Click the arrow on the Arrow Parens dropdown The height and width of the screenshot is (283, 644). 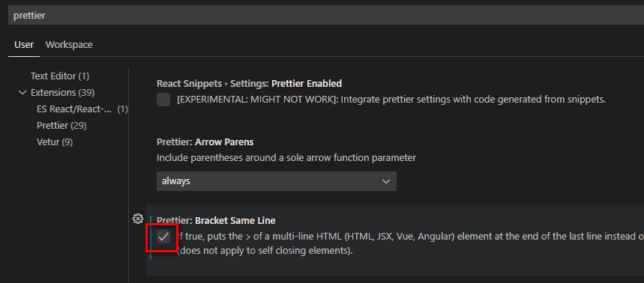(385, 181)
